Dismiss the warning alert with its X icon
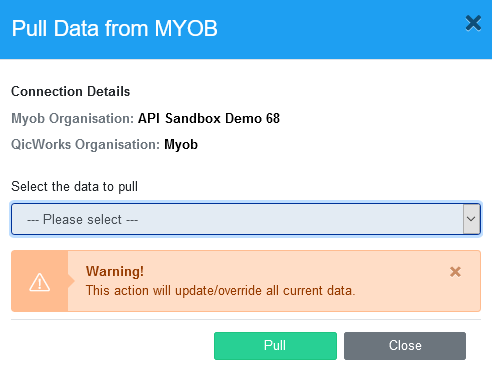The height and width of the screenshot is (378, 492). tap(455, 272)
